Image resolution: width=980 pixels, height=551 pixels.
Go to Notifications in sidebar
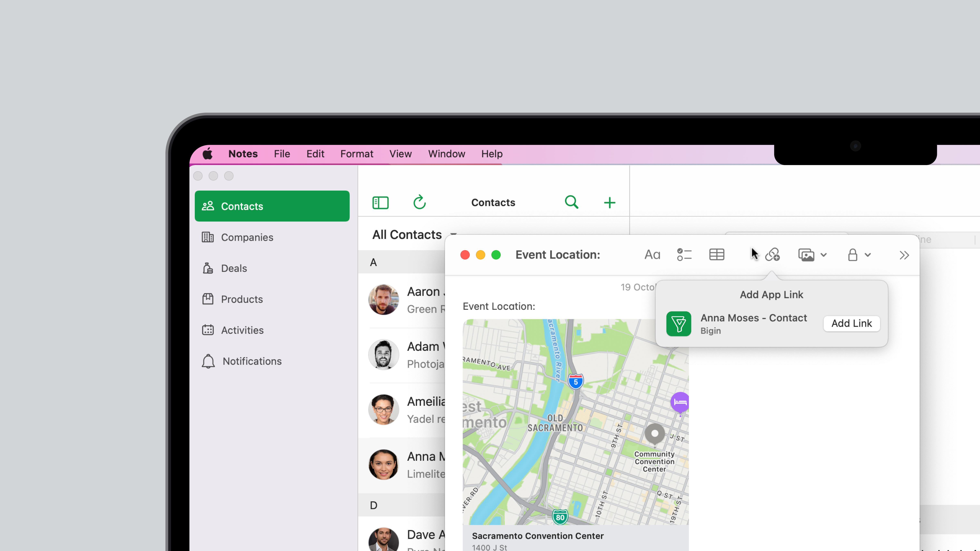tap(252, 361)
